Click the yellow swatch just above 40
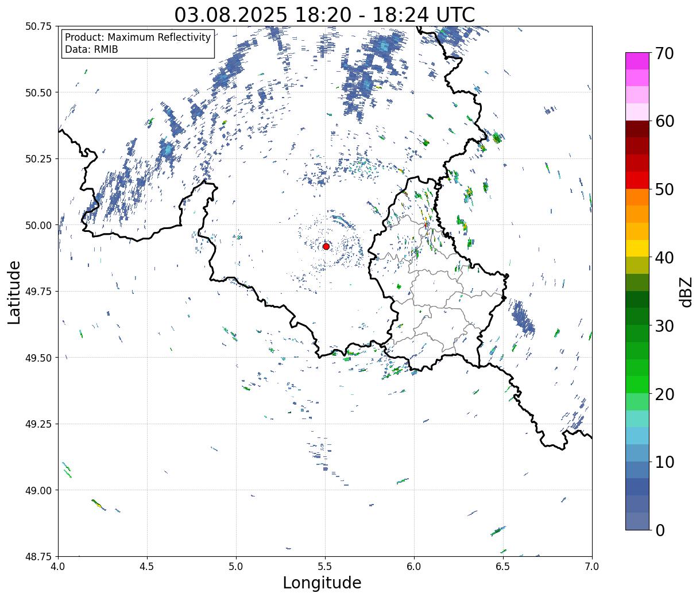This screenshot has width=700, height=597. click(637, 249)
